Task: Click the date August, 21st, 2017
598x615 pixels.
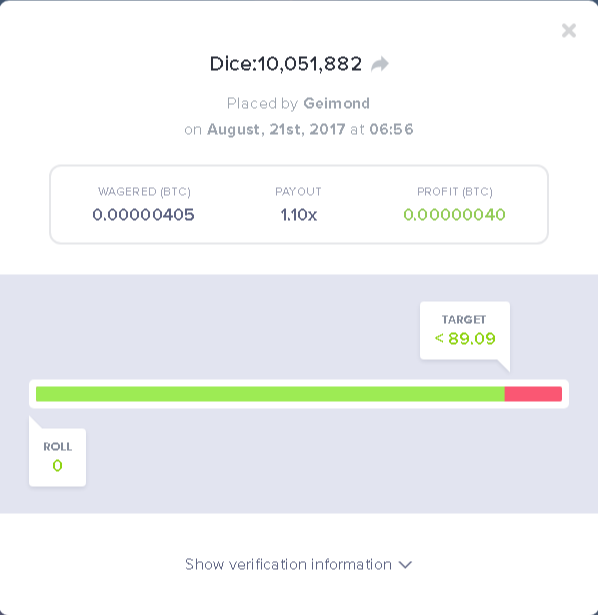Action: pyautogui.click(x=276, y=129)
